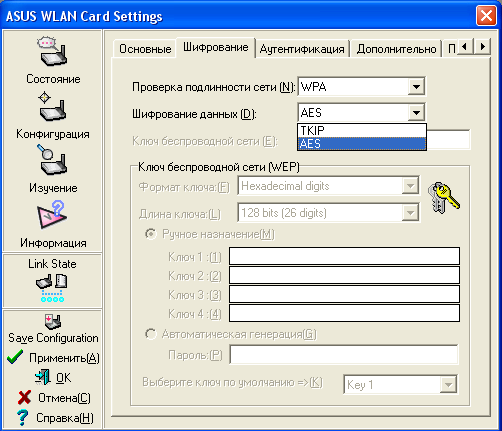Screen dimensions: 502x431
Task: Select Ручное назначение radio button
Action: 151,234
